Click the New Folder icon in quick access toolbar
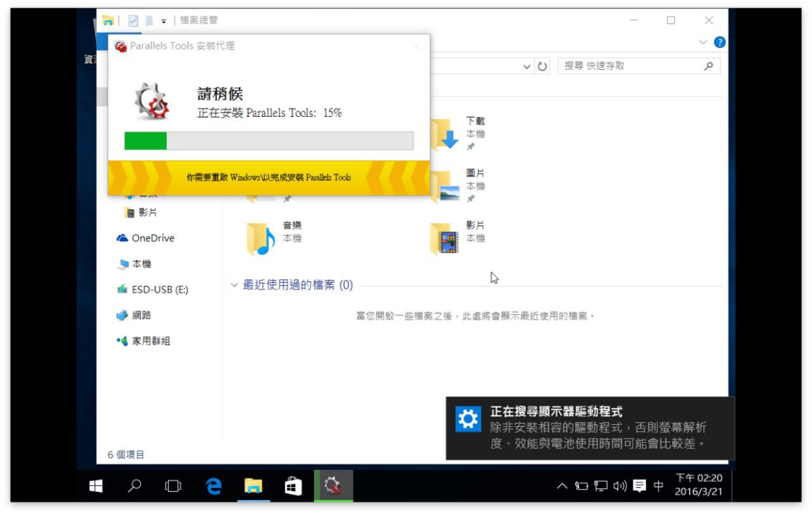Viewport: 812px width, 515px height. [149, 20]
